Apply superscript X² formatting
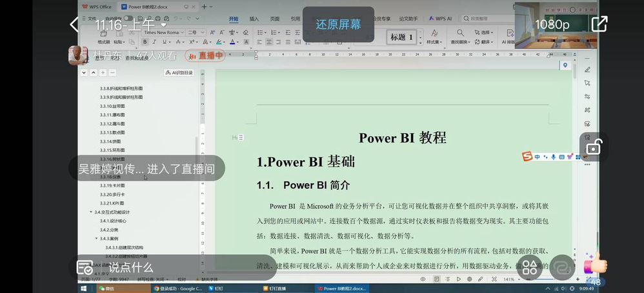The height and width of the screenshot is (293, 644). point(192,42)
